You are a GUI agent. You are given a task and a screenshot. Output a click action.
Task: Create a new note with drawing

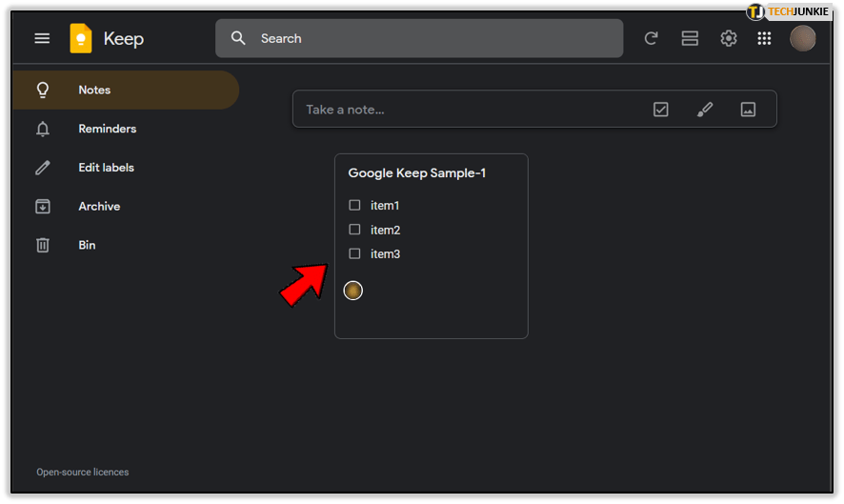coord(705,110)
